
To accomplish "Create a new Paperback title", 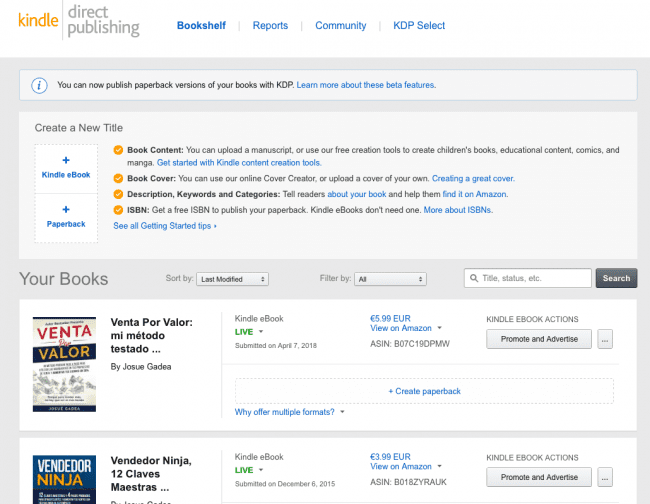I will [x=66, y=218].
